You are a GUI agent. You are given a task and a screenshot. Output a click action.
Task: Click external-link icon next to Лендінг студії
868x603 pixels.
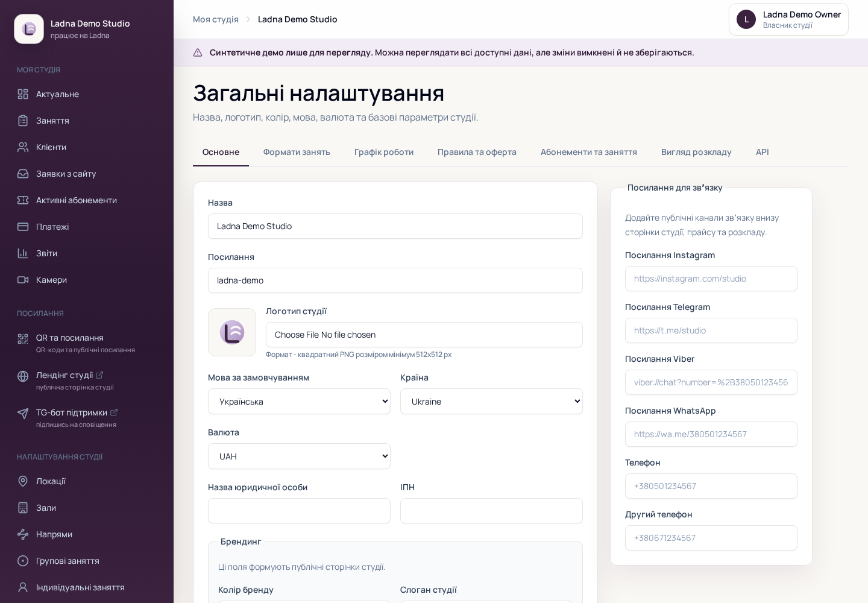99,375
